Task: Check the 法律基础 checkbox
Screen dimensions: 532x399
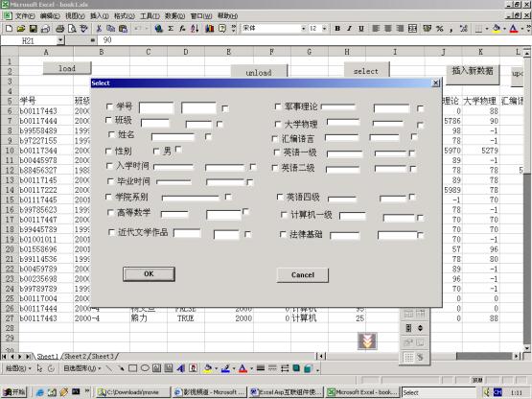Action: (x=283, y=234)
